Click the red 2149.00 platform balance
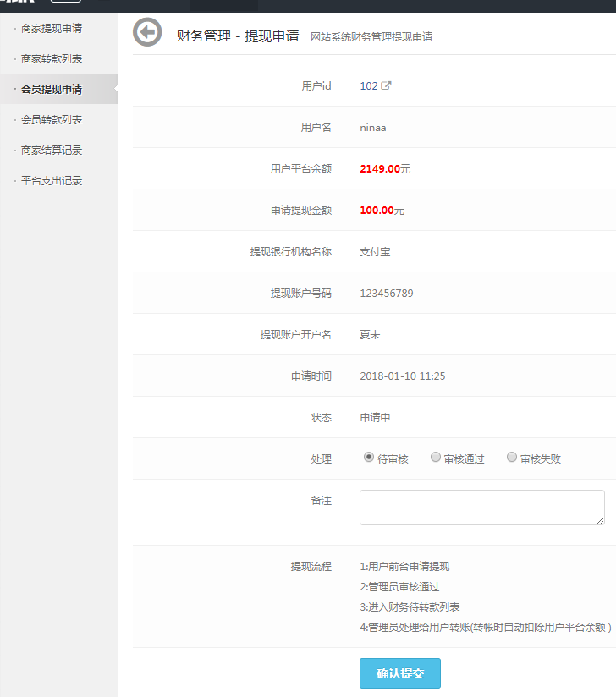616x697 pixels. 379,169
